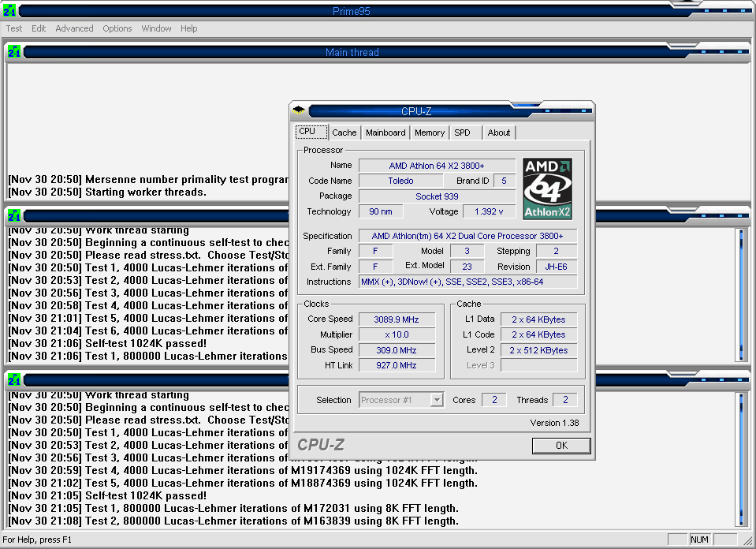The image size is (756, 549).
Task: Click the Level 3 empty cache field
Action: (x=538, y=365)
